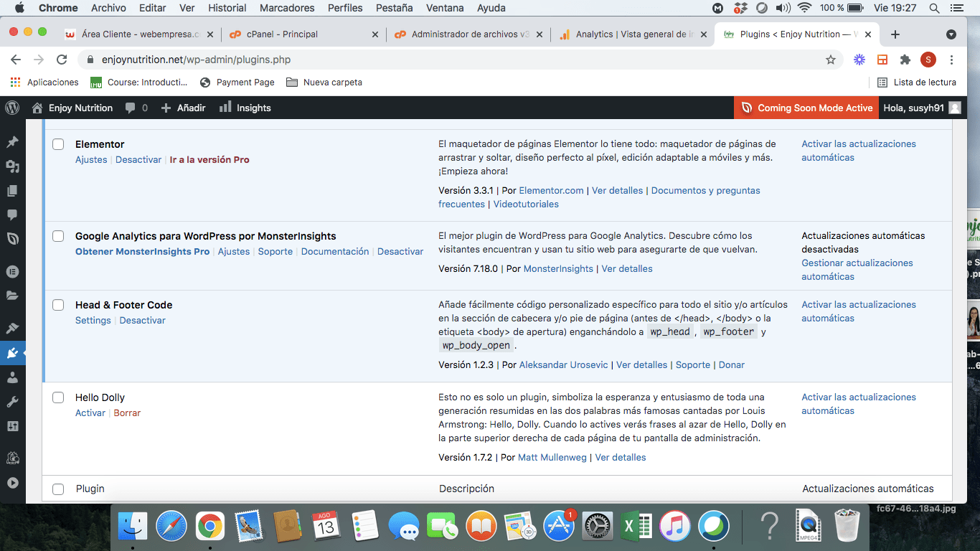Click Donar link for Head & Footer Code

[732, 365]
